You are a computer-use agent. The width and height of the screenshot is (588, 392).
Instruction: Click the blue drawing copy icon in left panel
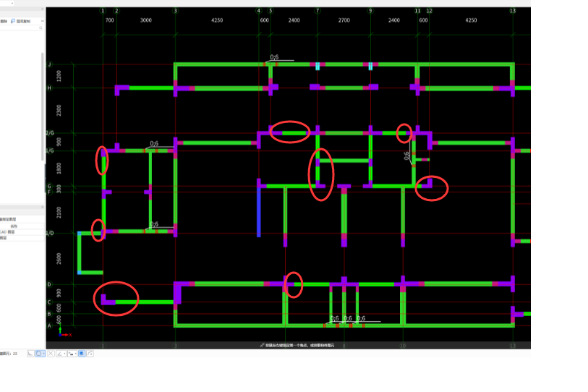click(13, 21)
